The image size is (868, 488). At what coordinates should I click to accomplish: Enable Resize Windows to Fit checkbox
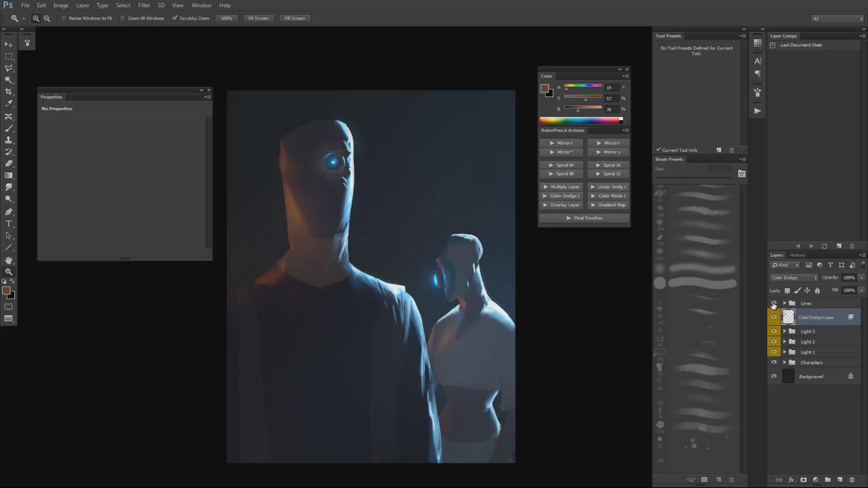coord(64,18)
